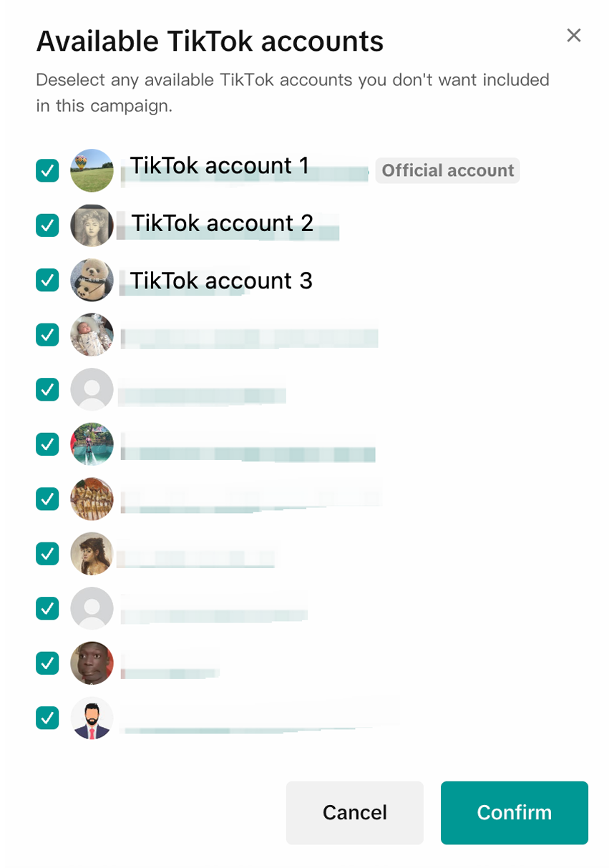Uncheck the TikTok account 1 checkbox
Image resolution: width=609 pixels, height=868 pixels.
click(47, 170)
